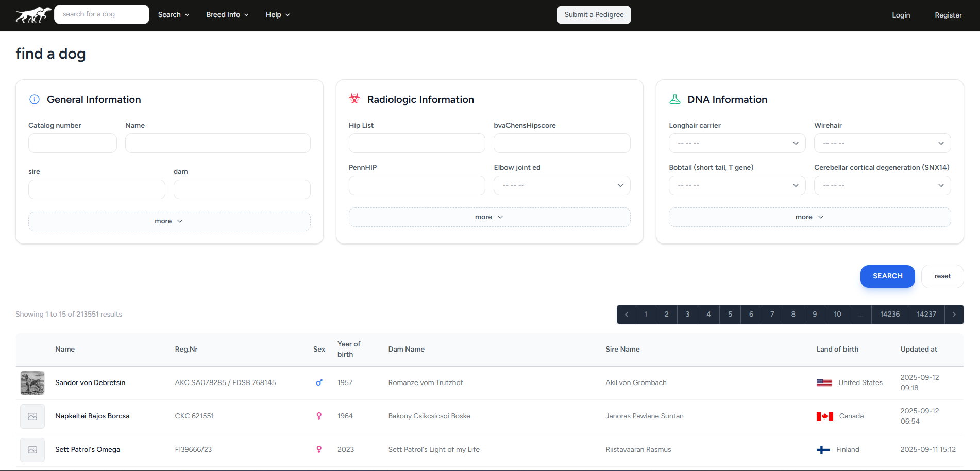Image resolution: width=980 pixels, height=471 pixels.
Task: Expand more General Information fields
Action: click(169, 221)
